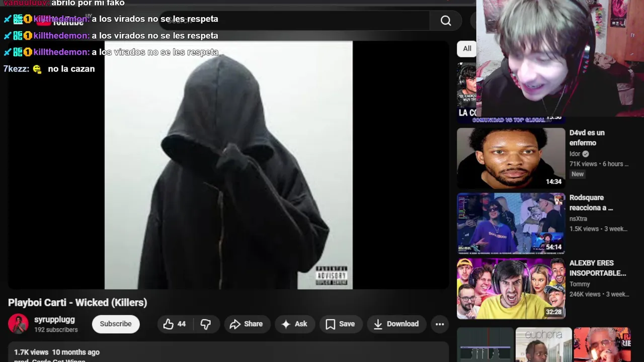
Task: Click the webcam overlay of streamer
Action: click(x=560, y=58)
